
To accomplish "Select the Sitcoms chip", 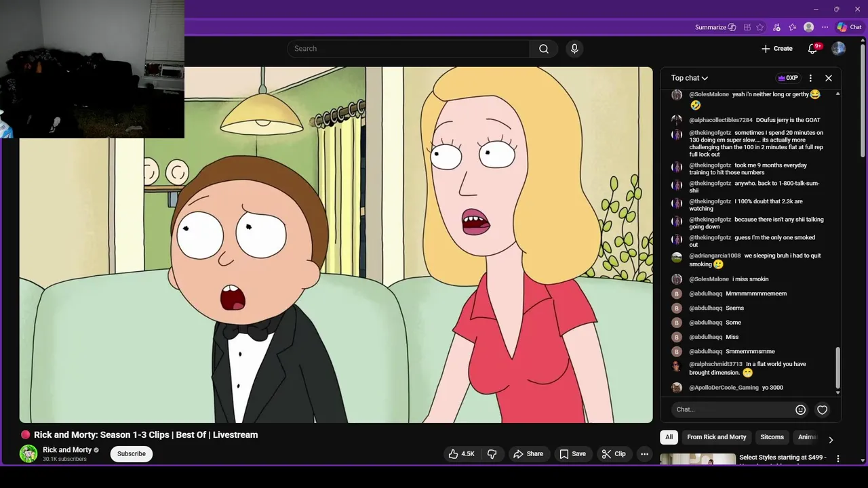I will tap(772, 437).
